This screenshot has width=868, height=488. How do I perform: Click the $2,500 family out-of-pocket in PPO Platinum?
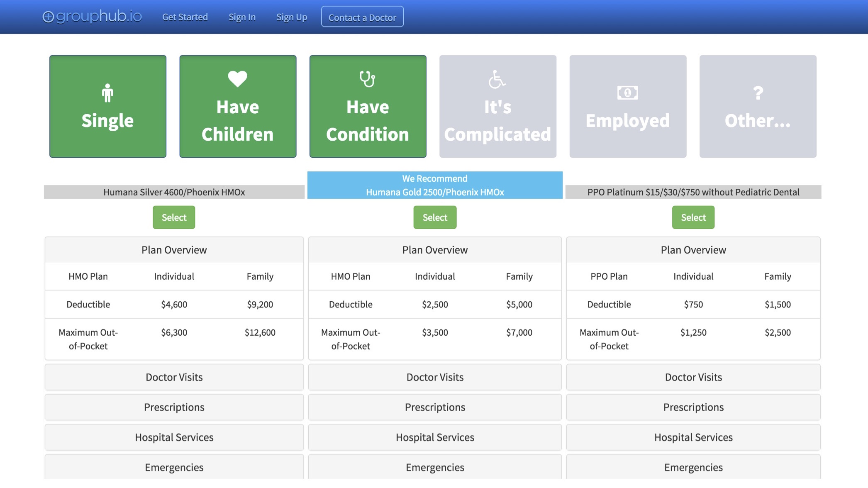pos(778,332)
